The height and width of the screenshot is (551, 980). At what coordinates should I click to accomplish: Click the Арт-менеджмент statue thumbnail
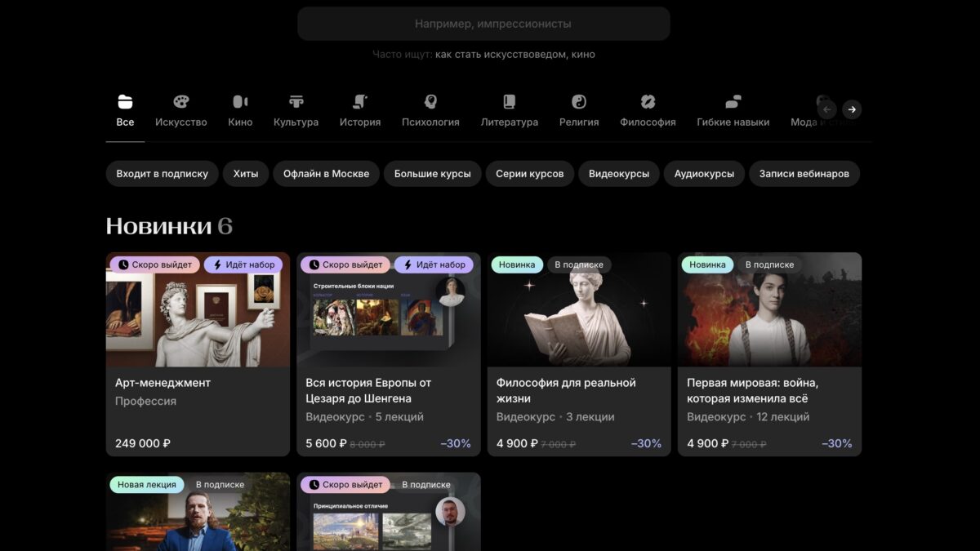(x=198, y=310)
